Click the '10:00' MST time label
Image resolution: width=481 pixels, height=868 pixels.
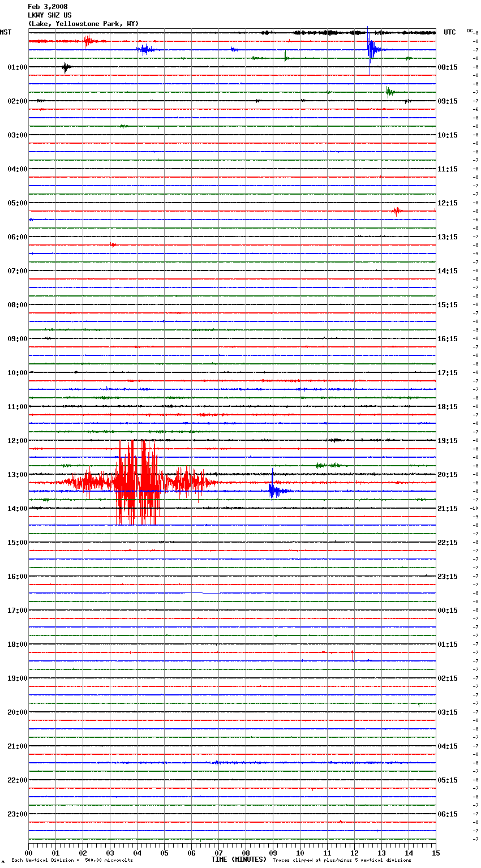[18, 373]
